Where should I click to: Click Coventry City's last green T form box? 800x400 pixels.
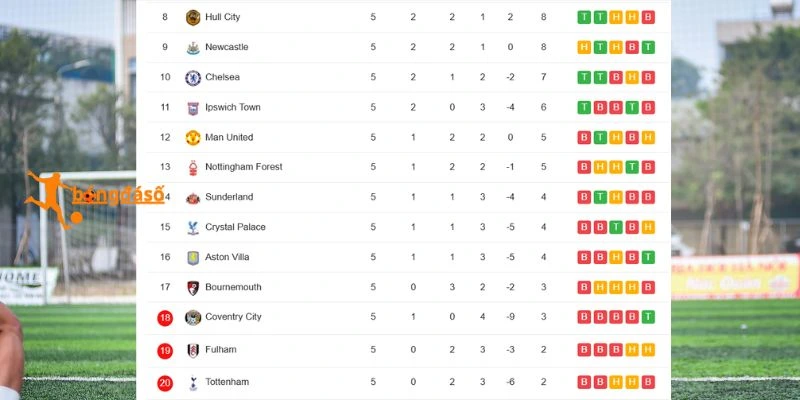click(x=648, y=317)
